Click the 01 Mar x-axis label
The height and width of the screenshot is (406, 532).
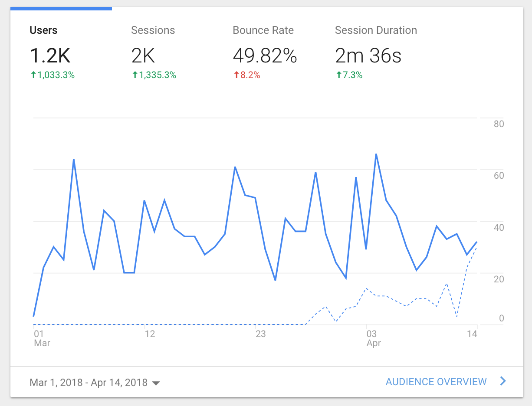pos(42,338)
